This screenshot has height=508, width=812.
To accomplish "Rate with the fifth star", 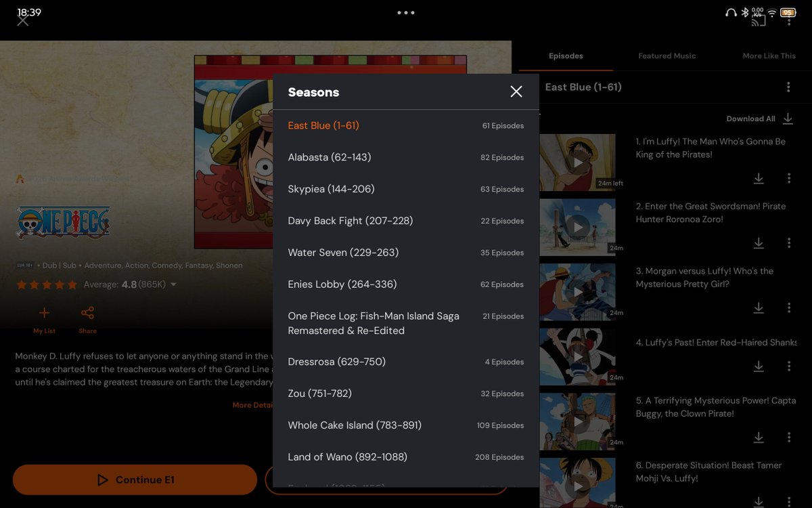I will tap(72, 284).
